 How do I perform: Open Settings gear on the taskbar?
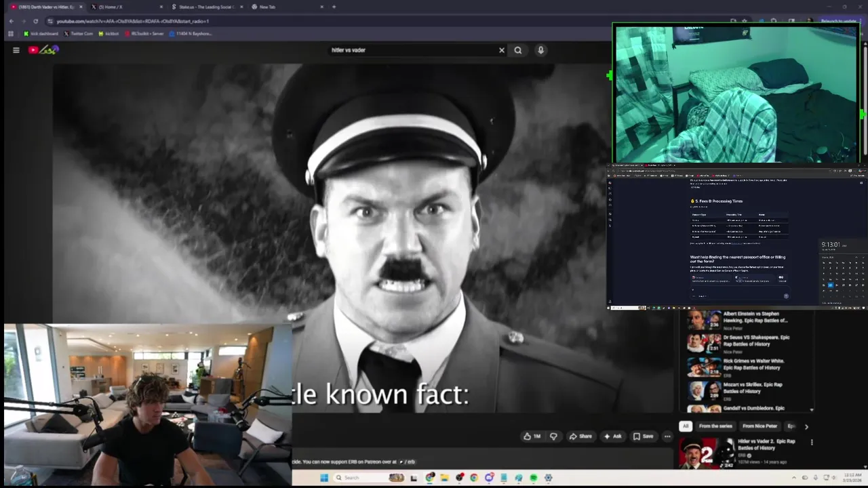point(548,478)
